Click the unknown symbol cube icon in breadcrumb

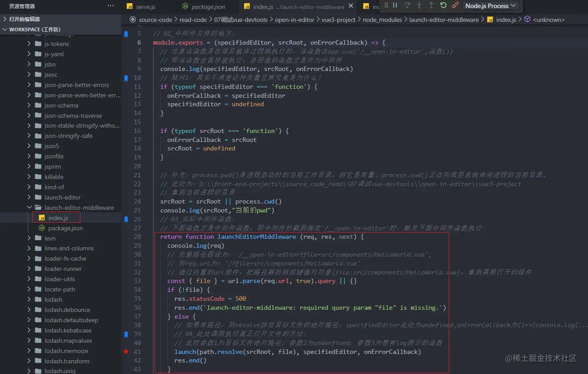(x=527, y=20)
